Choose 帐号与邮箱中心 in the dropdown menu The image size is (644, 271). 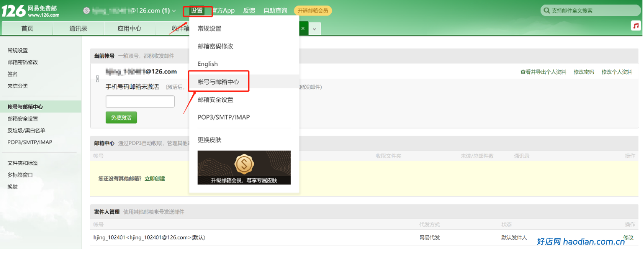218,82
